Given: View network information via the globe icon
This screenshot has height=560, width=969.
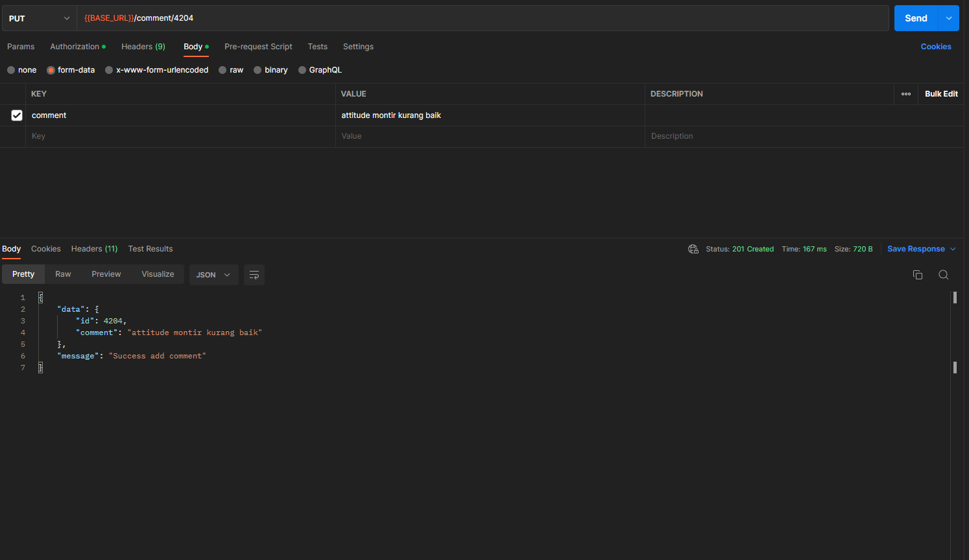Looking at the screenshot, I should (x=693, y=248).
